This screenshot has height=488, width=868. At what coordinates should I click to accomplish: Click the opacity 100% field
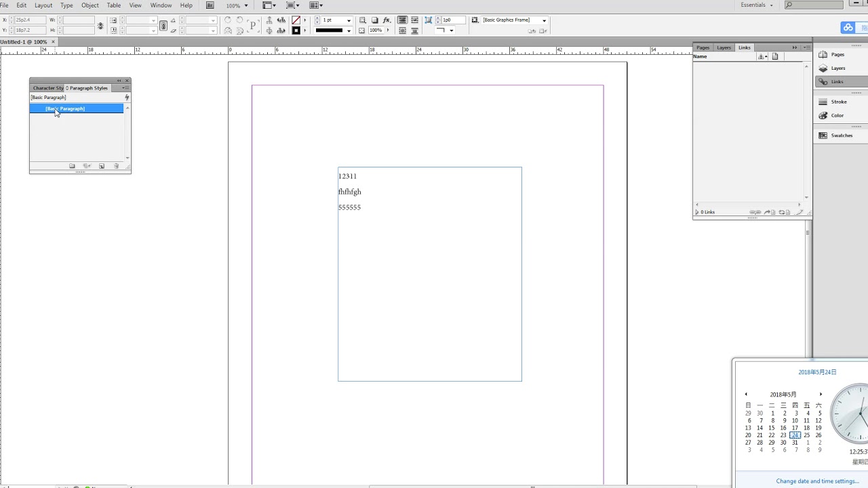pyautogui.click(x=377, y=30)
